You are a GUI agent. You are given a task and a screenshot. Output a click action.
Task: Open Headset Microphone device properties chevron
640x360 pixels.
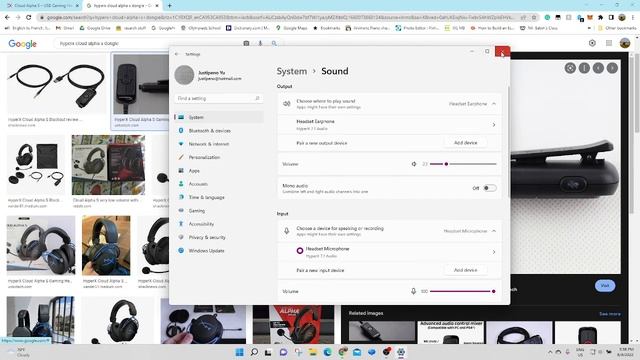[x=494, y=252]
